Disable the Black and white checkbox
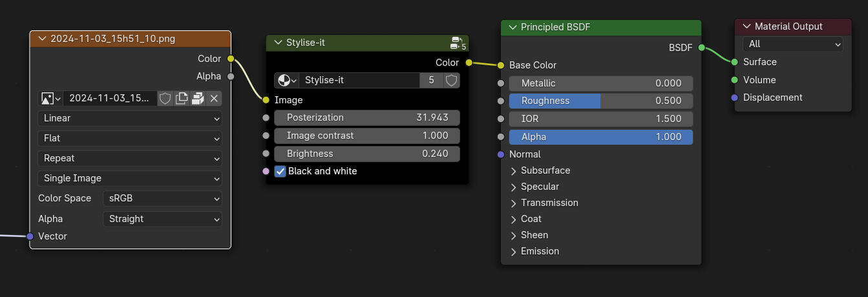 (281, 171)
